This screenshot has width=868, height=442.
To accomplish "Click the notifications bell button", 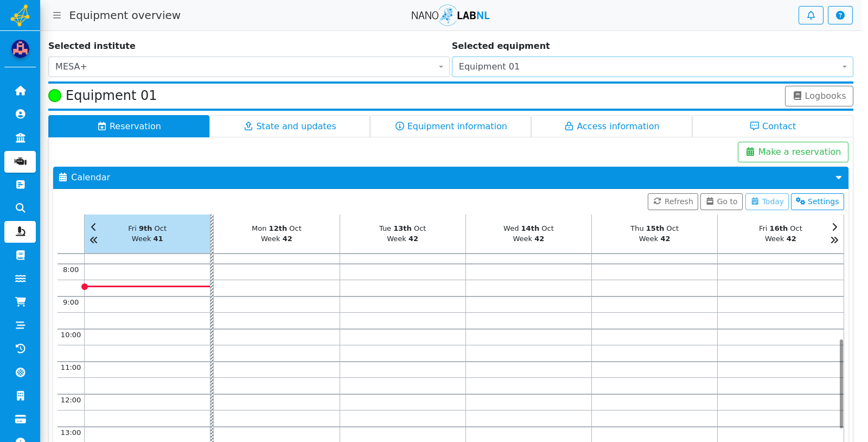I will point(810,15).
